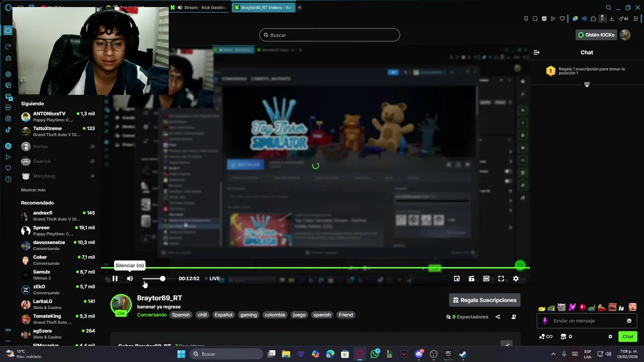Screen dimensions: 644x362
Task: Open extensions puzzle icon in toolbar
Action: click(593, 19)
